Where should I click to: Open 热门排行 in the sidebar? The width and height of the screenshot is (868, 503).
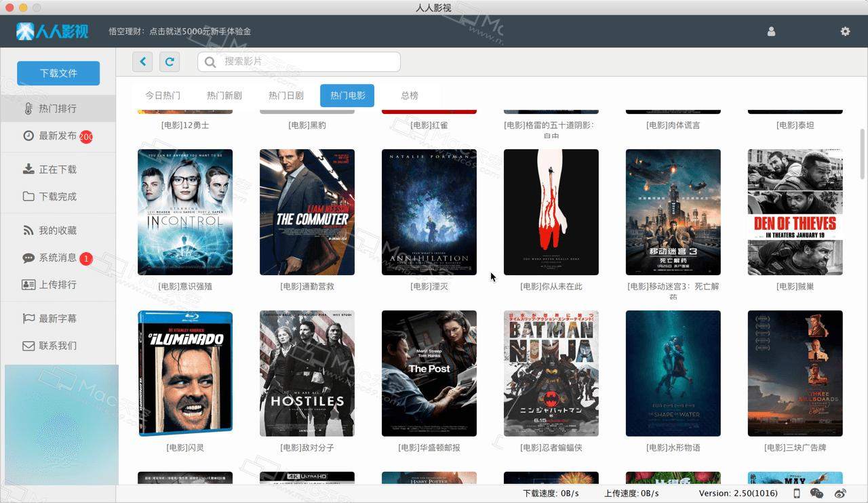coord(58,108)
